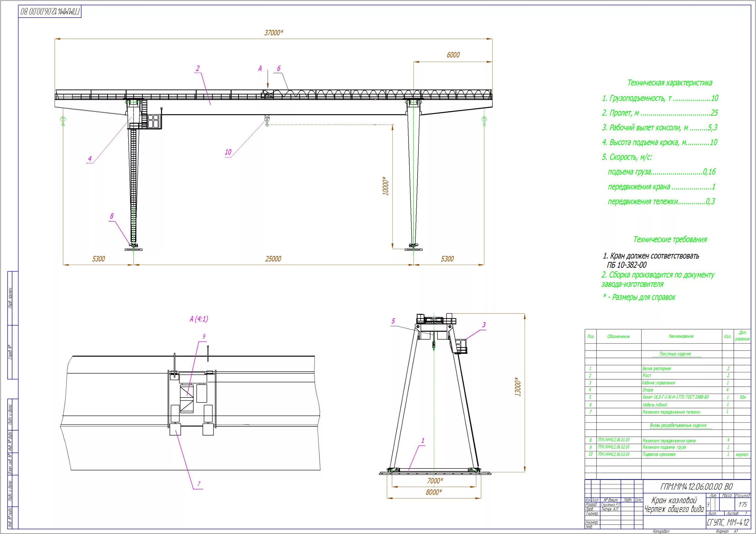Image resolution: width=756 pixels, height=534 pixels.
Task: Click callout number 3 for control cabin
Action: pos(484,325)
